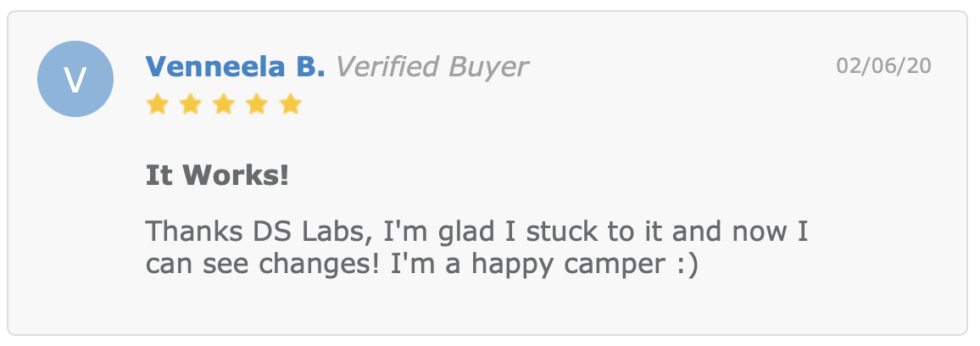Click the name Venneela
Image resolution: width=980 pixels, height=346 pixels.
[216, 66]
